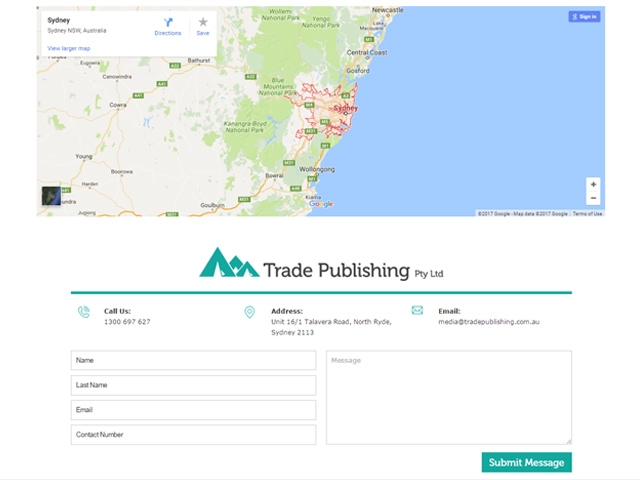Focus the Name input field
This screenshot has width=640, height=480.
(193, 360)
